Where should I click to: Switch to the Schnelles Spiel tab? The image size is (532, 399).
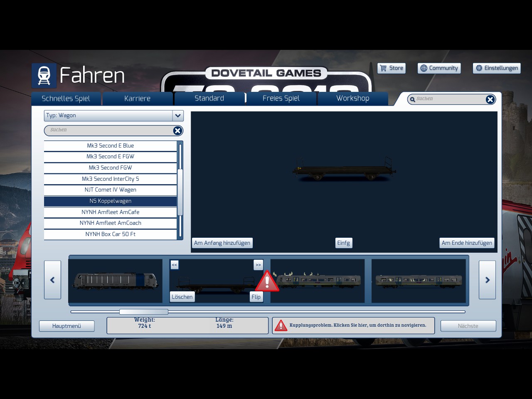tap(66, 99)
